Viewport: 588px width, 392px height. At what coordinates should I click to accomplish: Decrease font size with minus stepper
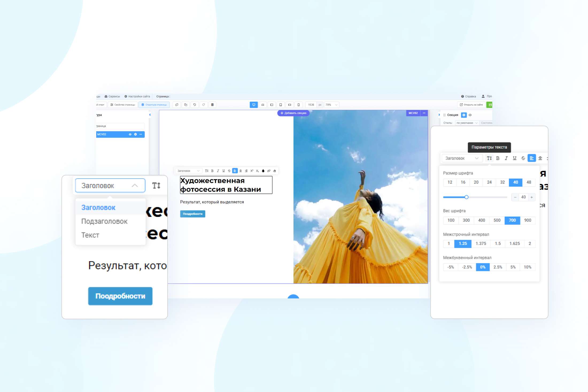pos(515,197)
